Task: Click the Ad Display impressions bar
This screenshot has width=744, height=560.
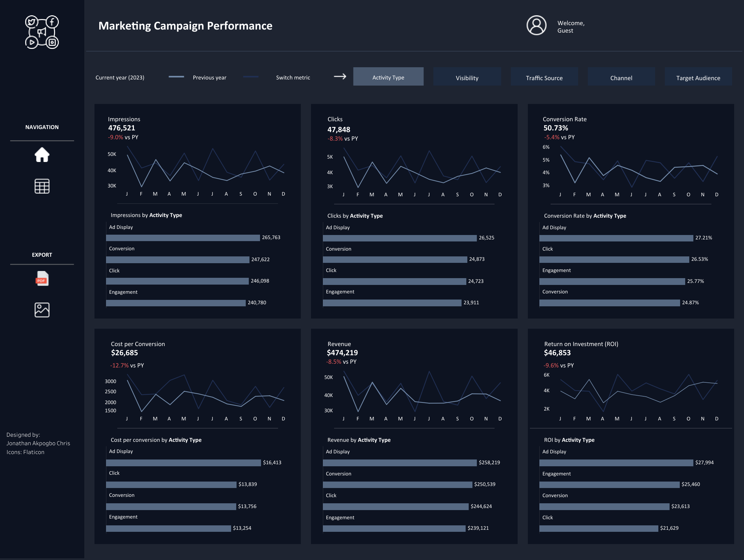Action: 183,238
